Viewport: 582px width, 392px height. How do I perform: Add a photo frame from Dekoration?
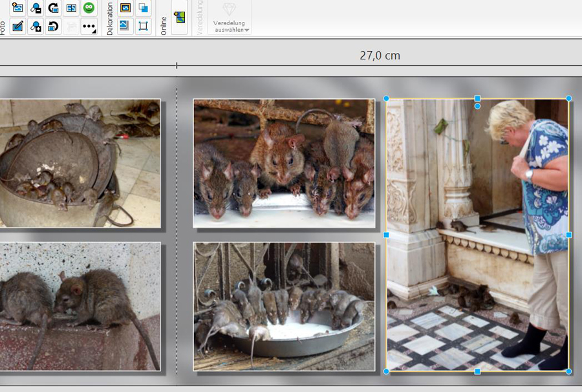tap(125, 8)
